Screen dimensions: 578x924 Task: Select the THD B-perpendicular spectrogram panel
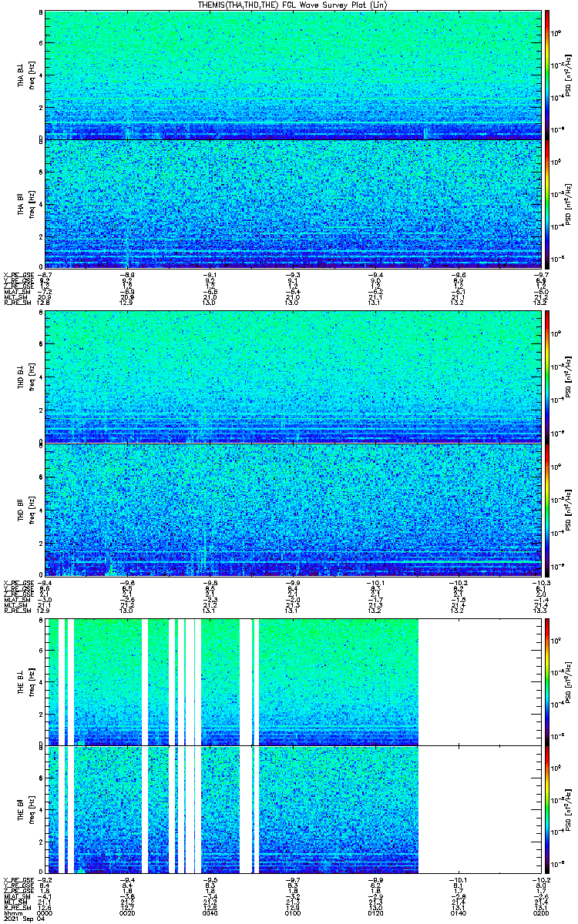[292, 377]
